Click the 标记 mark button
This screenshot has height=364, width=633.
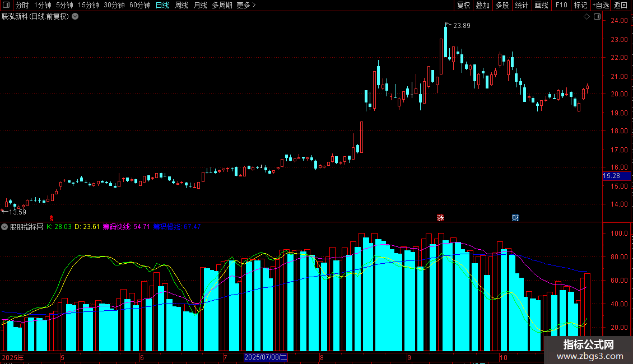pos(580,5)
